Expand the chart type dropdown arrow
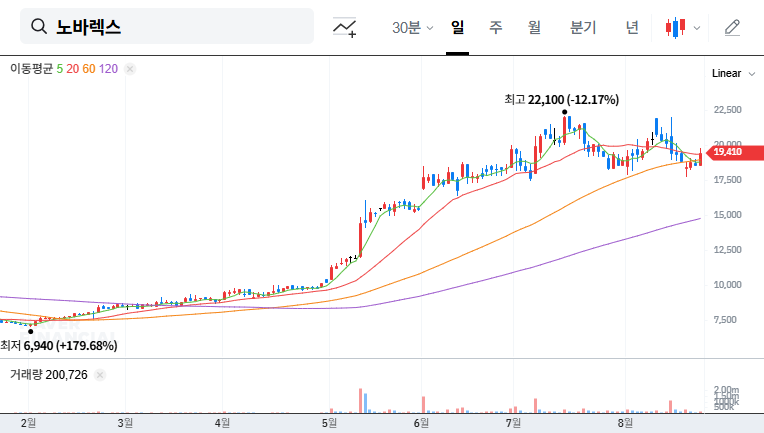Screen dimensions: 764x433 point(697,28)
